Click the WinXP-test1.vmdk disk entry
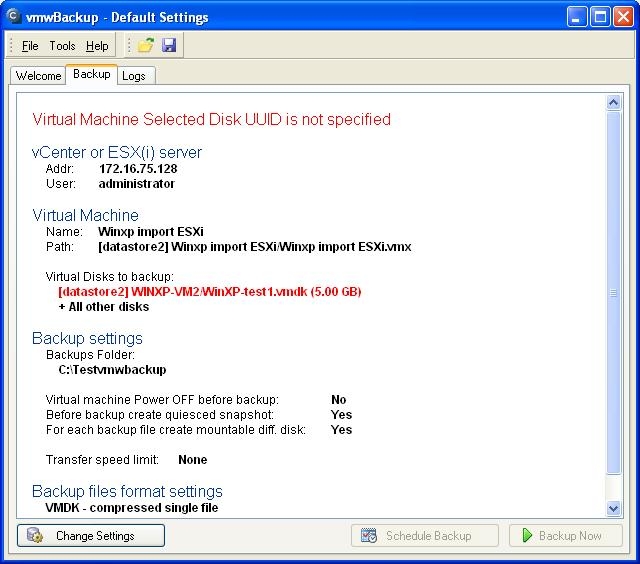 [x=210, y=291]
